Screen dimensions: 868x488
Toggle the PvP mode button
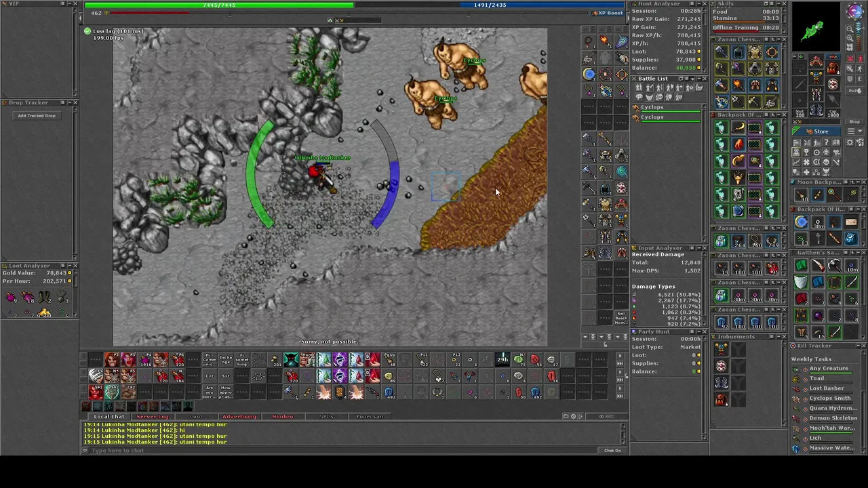click(856, 91)
